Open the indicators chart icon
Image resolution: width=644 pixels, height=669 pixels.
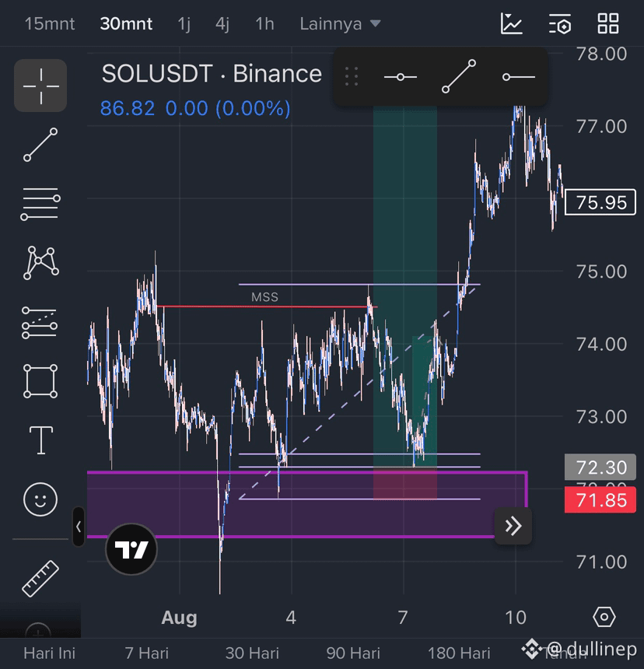pyautogui.click(x=511, y=23)
